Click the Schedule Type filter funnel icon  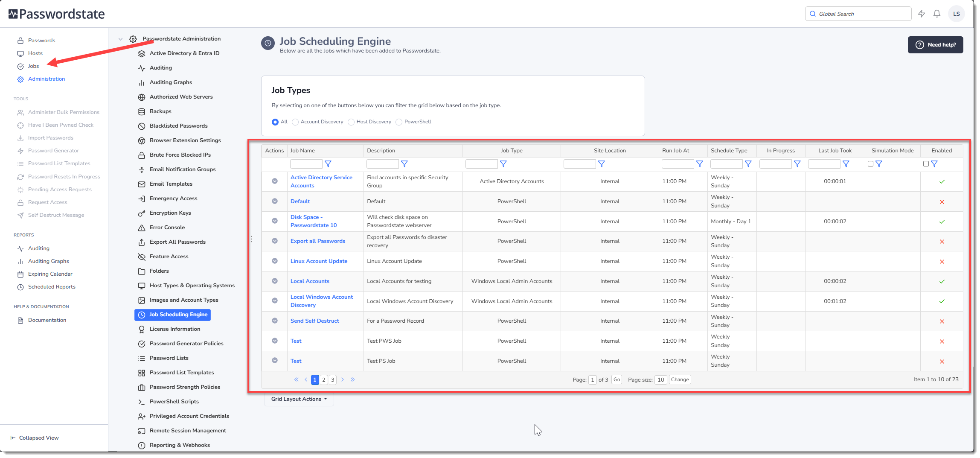748,164
